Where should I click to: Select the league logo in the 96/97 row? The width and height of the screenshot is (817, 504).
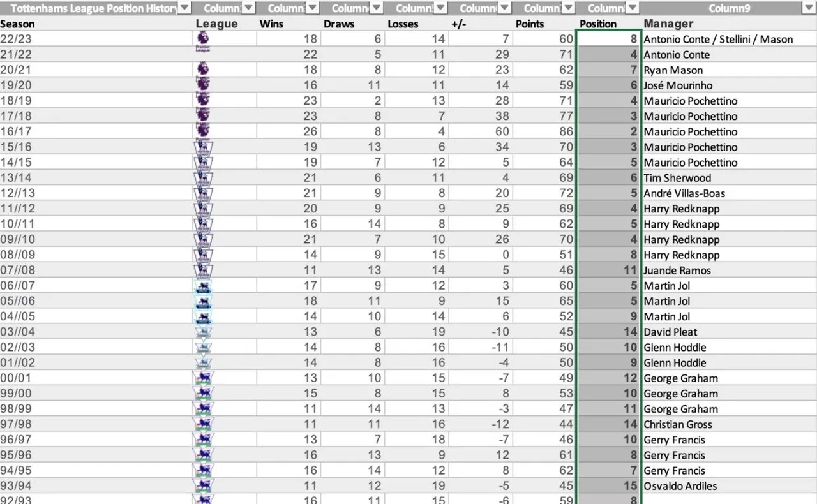click(x=204, y=439)
